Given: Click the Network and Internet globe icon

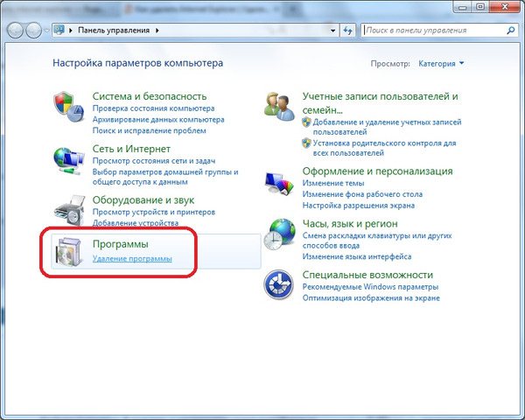Looking at the screenshot, I should point(68,161).
